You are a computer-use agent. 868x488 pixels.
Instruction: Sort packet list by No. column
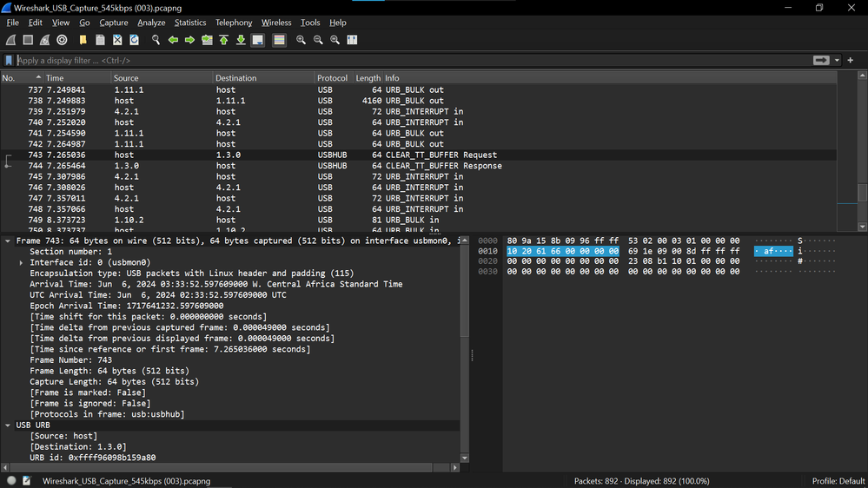click(x=22, y=78)
